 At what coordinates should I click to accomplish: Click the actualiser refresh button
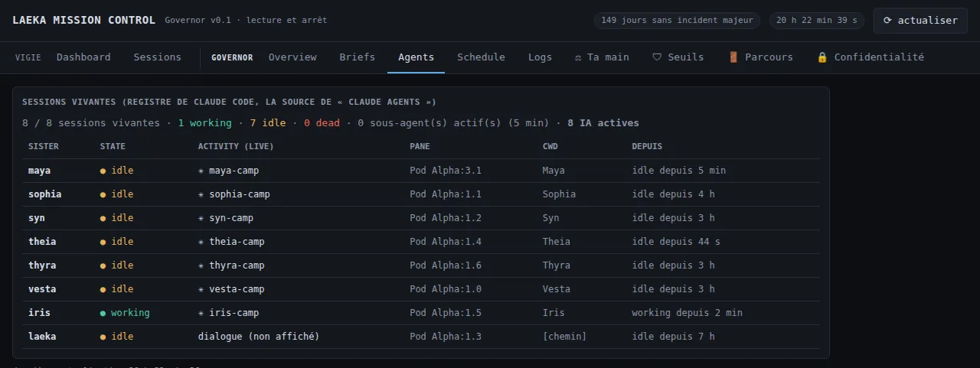coord(920,21)
